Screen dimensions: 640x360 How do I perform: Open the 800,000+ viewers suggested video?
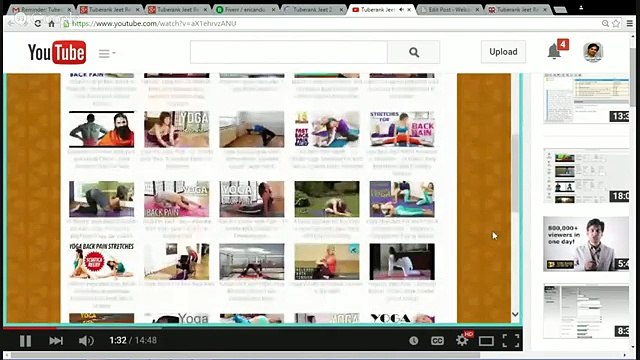(x=586, y=244)
